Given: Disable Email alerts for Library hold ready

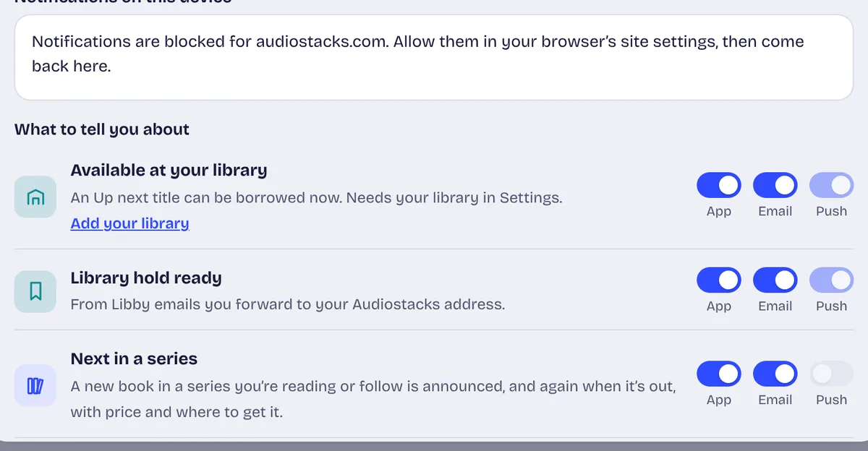Looking at the screenshot, I should pos(775,280).
